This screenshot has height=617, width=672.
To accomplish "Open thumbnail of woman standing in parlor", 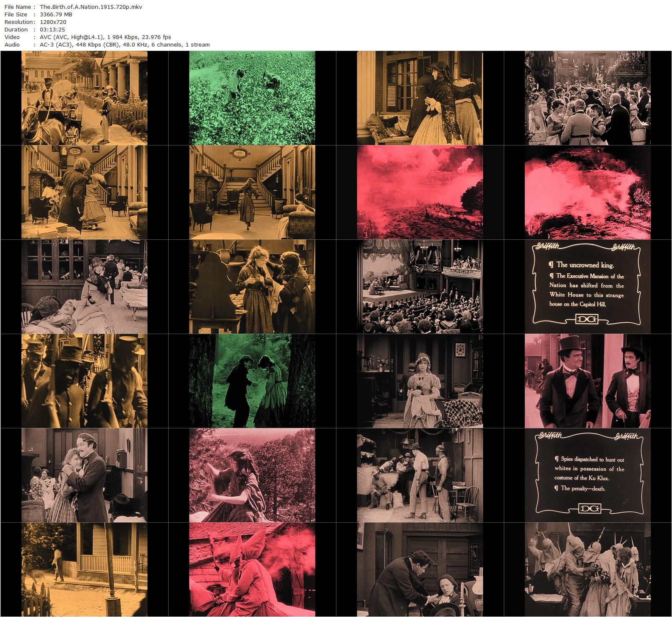I will pyautogui.click(x=420, y=381).
